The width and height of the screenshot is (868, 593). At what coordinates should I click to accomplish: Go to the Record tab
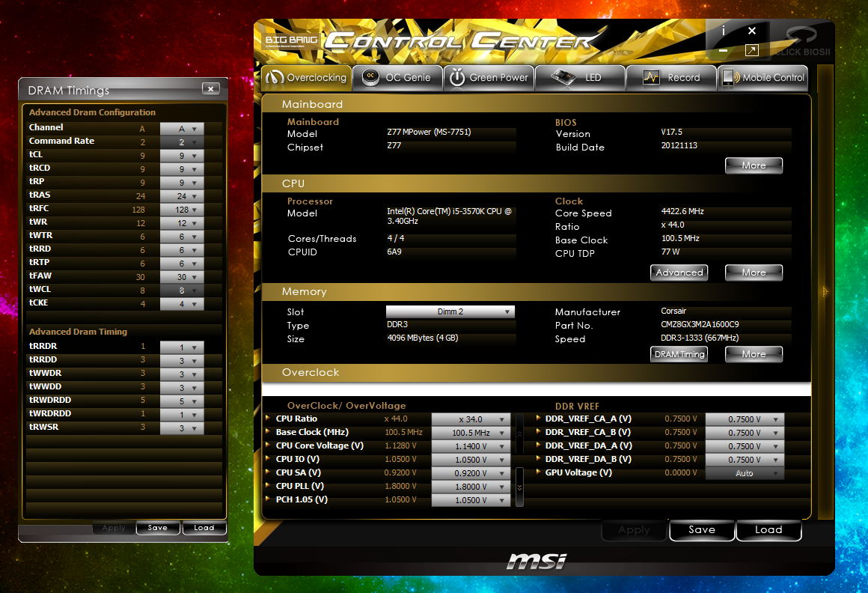click(x=671, y=78)
